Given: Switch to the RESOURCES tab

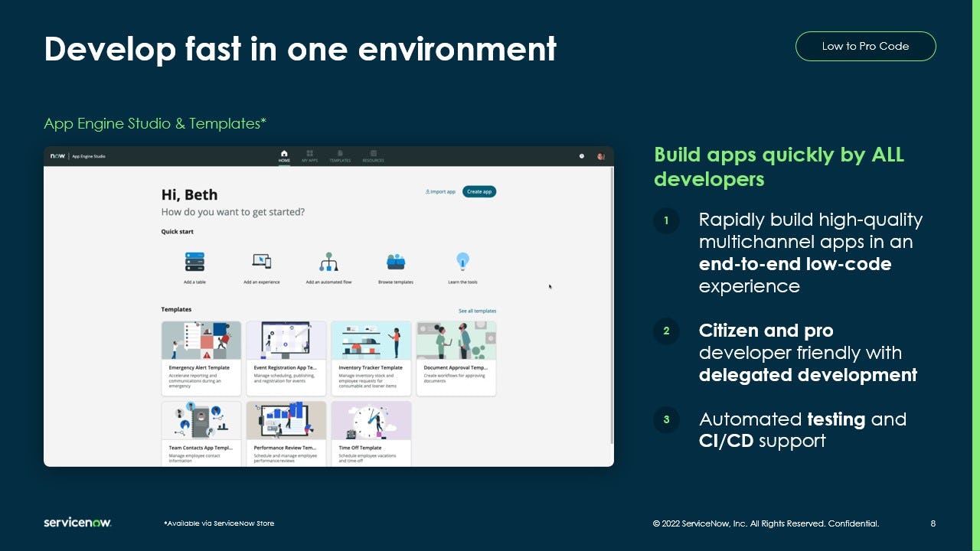Looking at the screenshot, I should point(373,156).
